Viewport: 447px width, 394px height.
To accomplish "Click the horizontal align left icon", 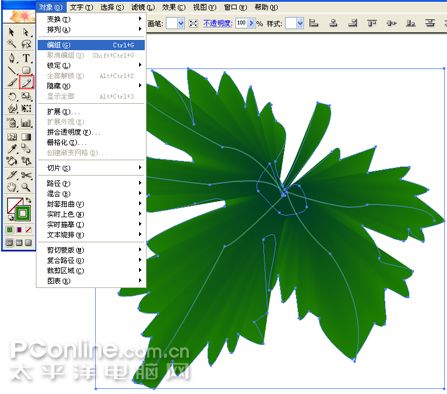I will pyautogui.click(x=314, y=23).
